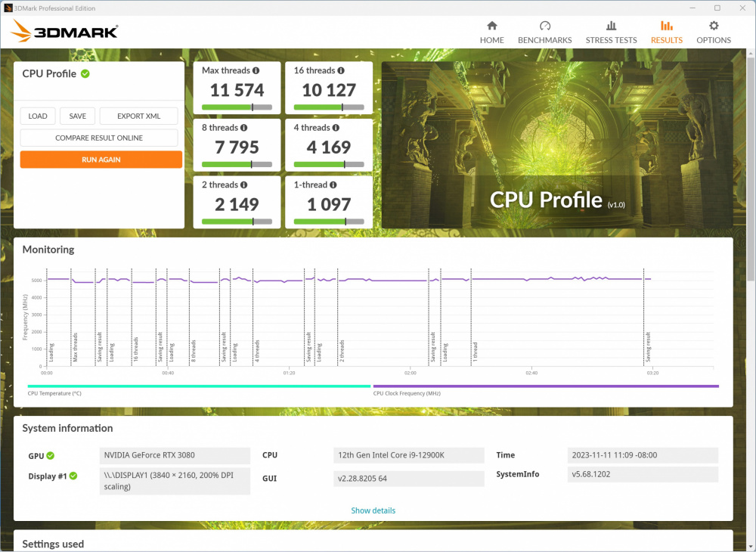Image resolution: width=756 pixels, height=552 pixels.
Task: Click the 4 threads score 4 169
Action: 329,147
